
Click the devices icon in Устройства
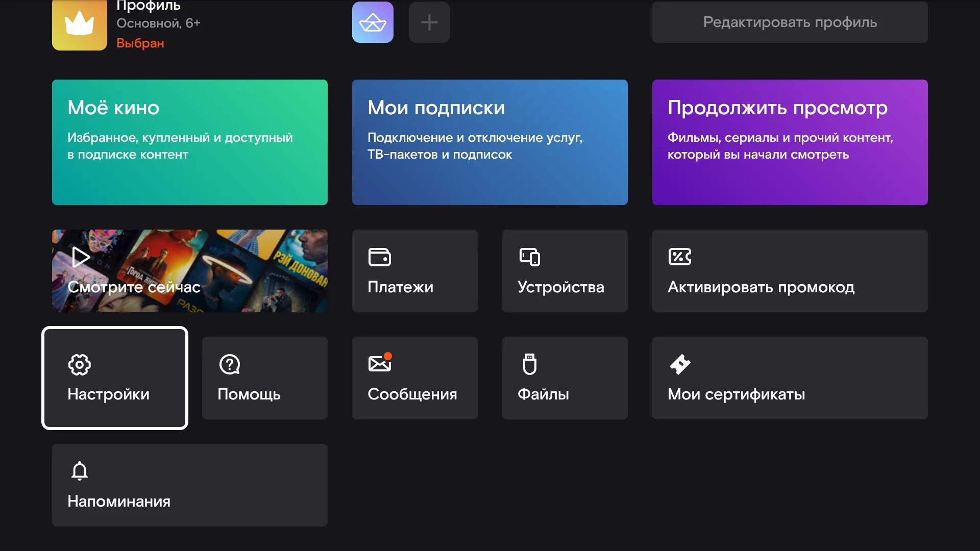(529, 257)
